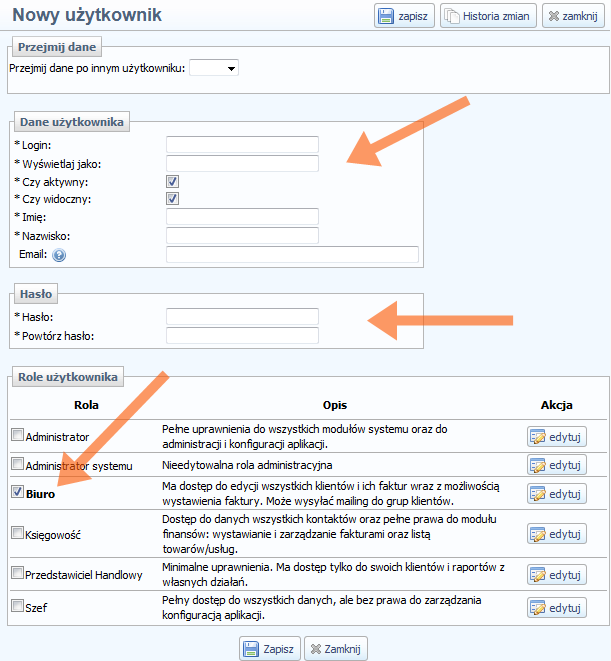Toggle the Czy widoczny checkbox

click(x=172, y=199)
